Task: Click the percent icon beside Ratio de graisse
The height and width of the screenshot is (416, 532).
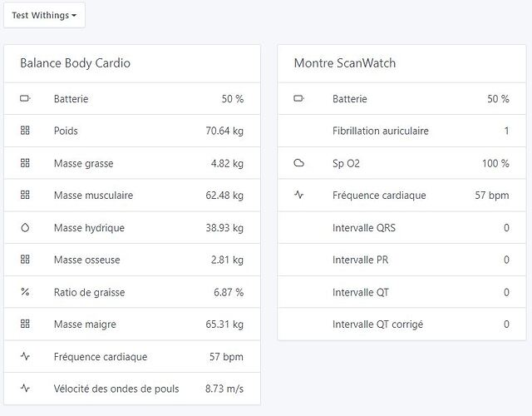Action: (x=25, y=292)
